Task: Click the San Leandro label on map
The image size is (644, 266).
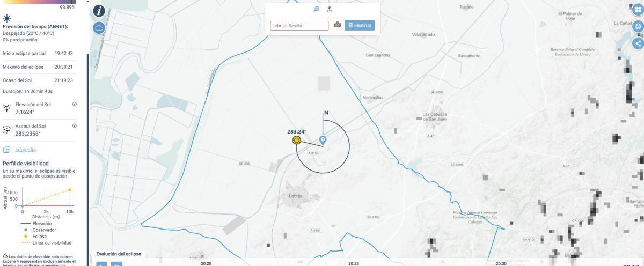Action: pyautogui.click(x=378, y=55)
